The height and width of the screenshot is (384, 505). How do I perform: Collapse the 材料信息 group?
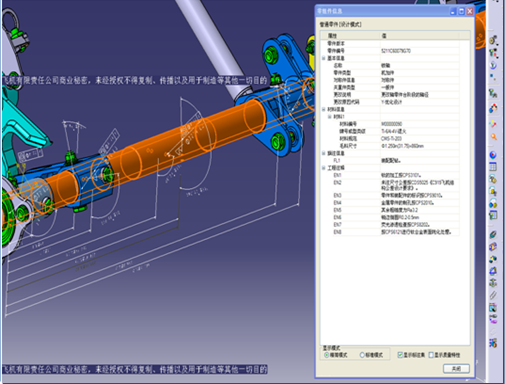pyautogui.click(x=323, y=109)
